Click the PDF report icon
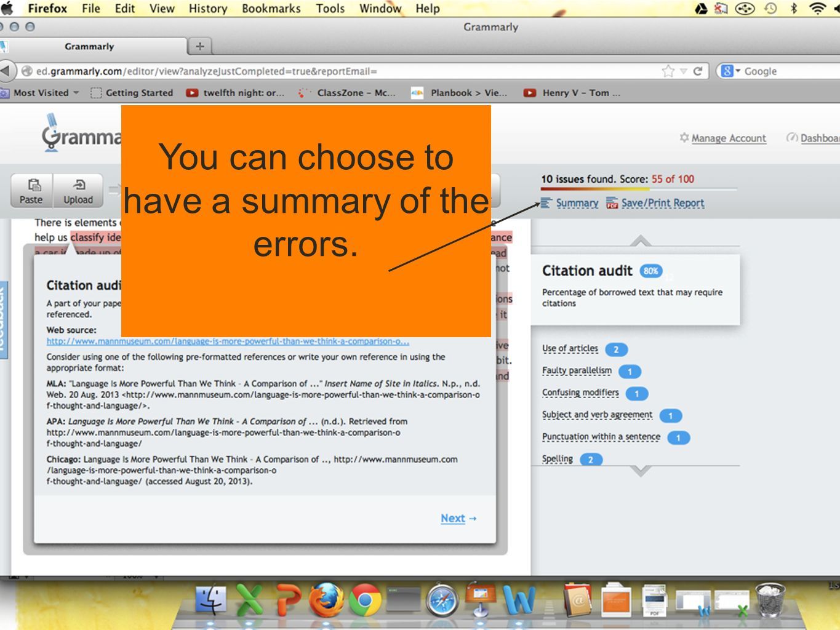The image size is (840, 630). [612, 203]
